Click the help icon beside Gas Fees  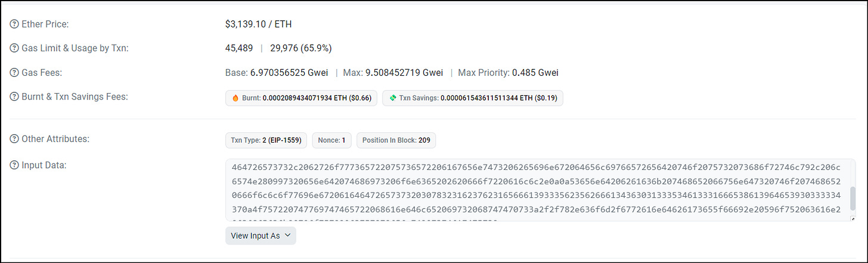click(14, 73)
